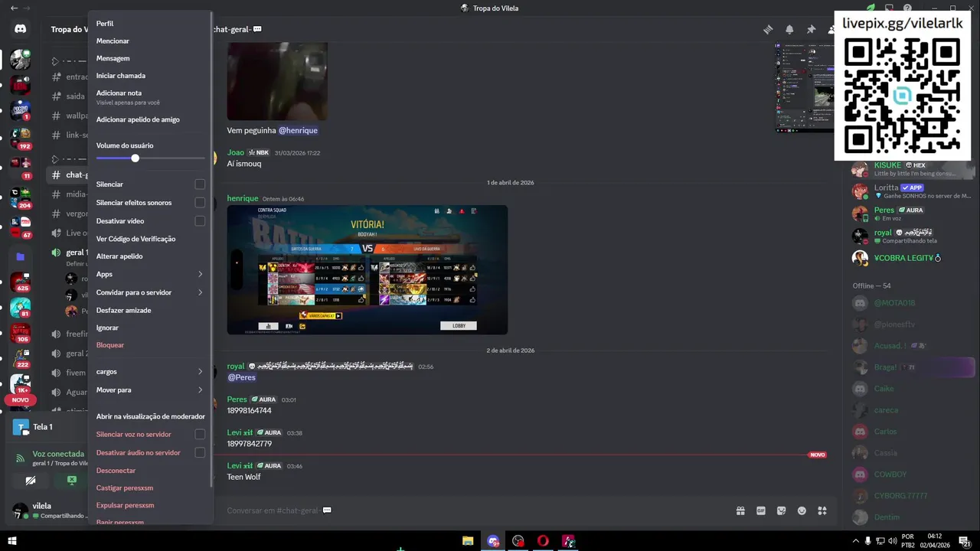The width and height of the screenshot is (980, 551).
Task: Open the emoji picker icon
Action: click(x=802, y=510)
